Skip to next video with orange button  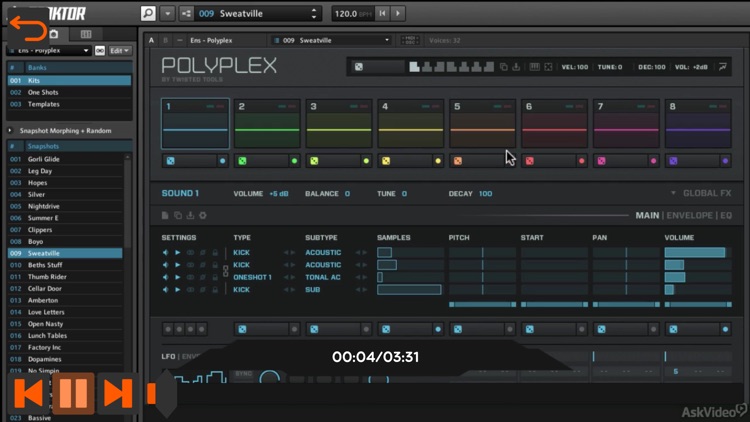click(118, 393)
